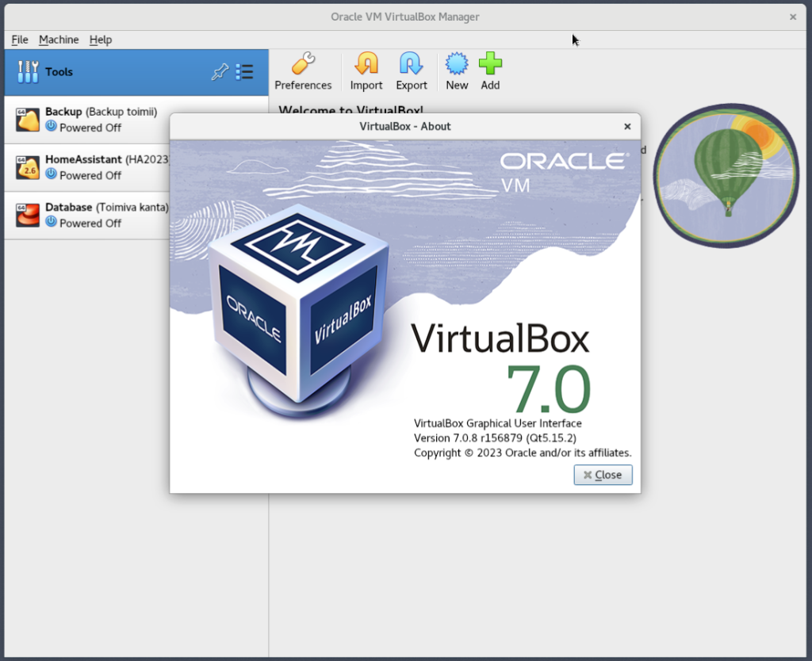Click the Import appliance icon

point(366,71)
